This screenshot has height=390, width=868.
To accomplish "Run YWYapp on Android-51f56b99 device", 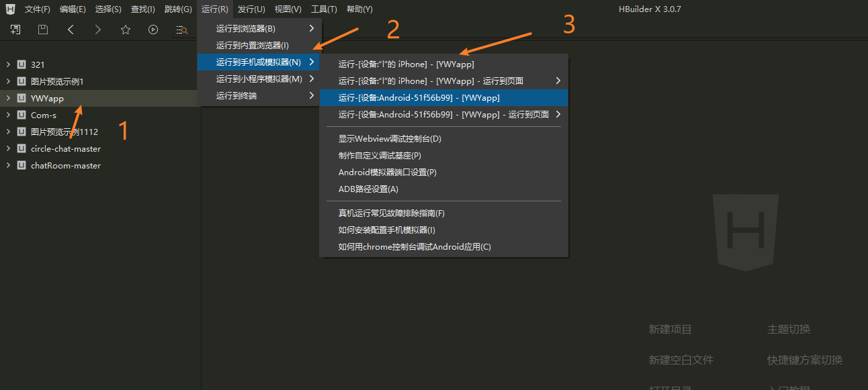I will pyautogui.click(x=444, y=98).
